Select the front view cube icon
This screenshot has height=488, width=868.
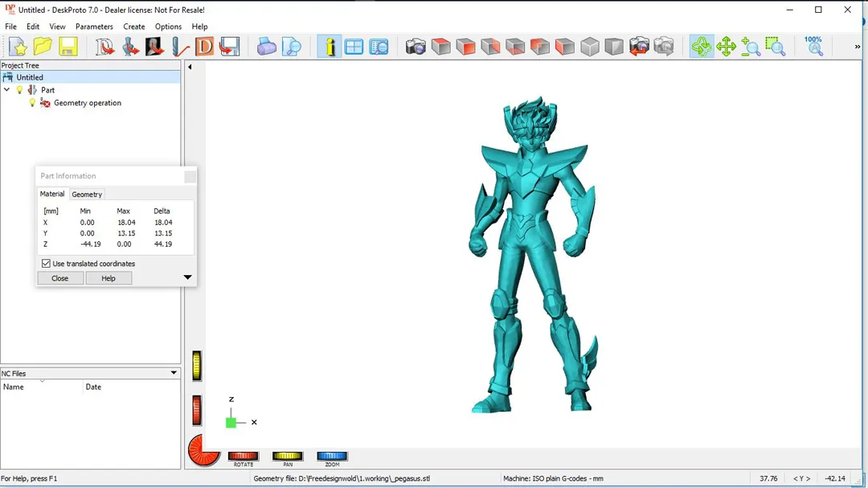pyautogui.click(x=466, y=47)
